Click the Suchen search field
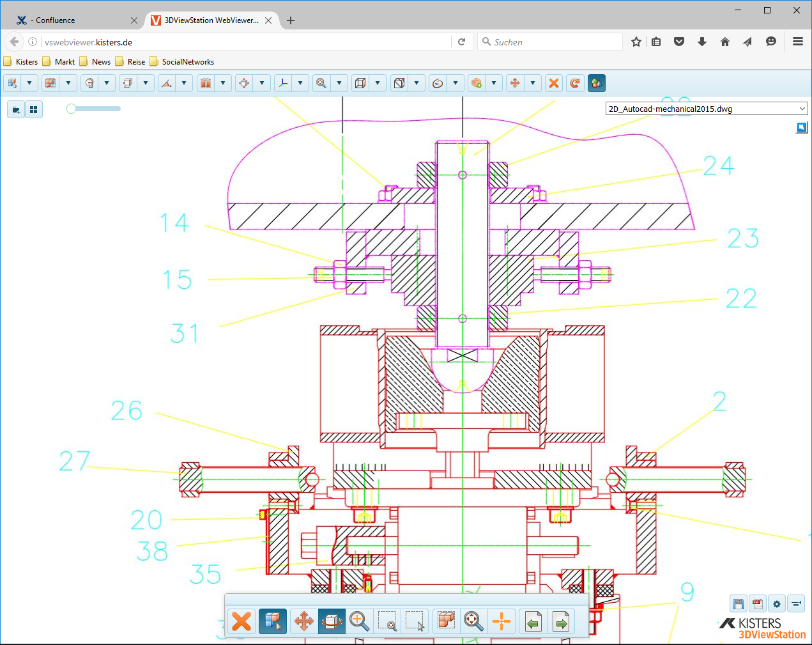The height and width of the screenshot is (645, 812). (x=550, y=42)
